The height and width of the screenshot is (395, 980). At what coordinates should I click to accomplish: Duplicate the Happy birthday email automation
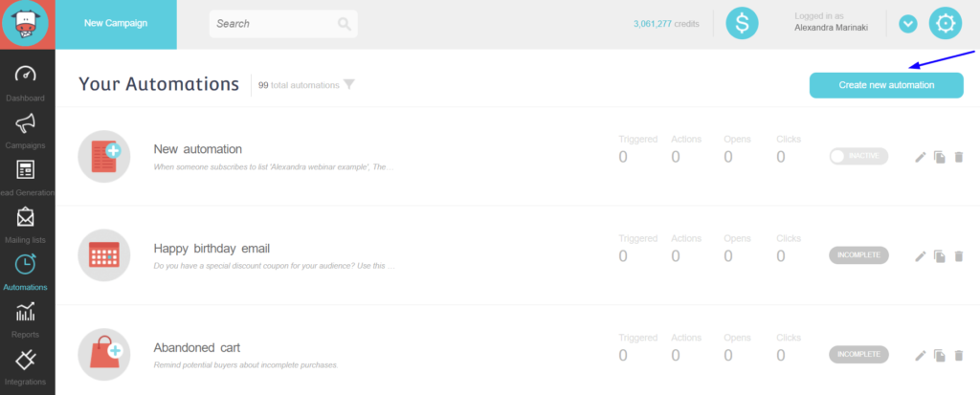point(940,255)
